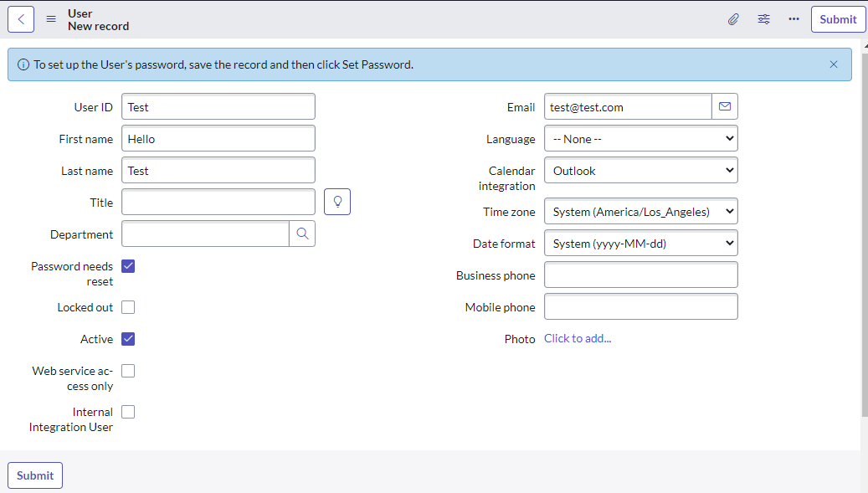Click the Photo 'Click to add...' link
The image size is (868, 493).
pos(578,339)
